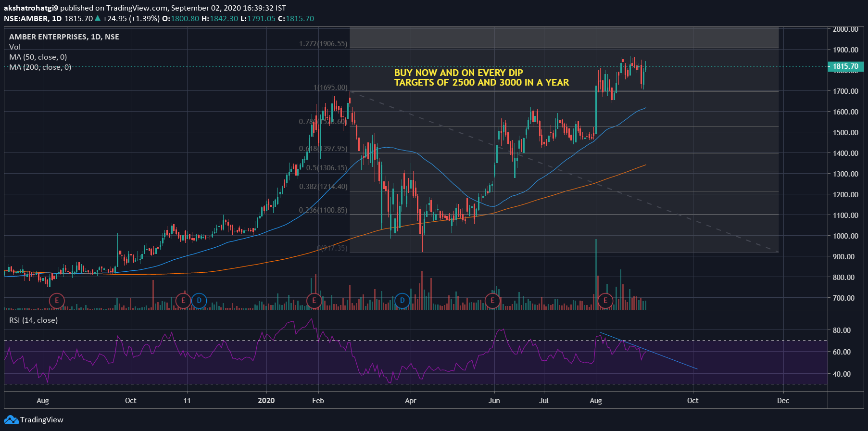The height and width of the screenshot is (431, 868).
Task: Click the 0.236(1100.85) Fibonacci label
Action: click(323, 210)
